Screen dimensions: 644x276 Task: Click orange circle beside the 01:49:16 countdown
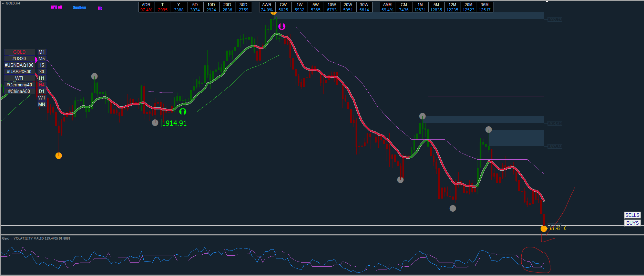pyautogui.click(x=544, y=228)
